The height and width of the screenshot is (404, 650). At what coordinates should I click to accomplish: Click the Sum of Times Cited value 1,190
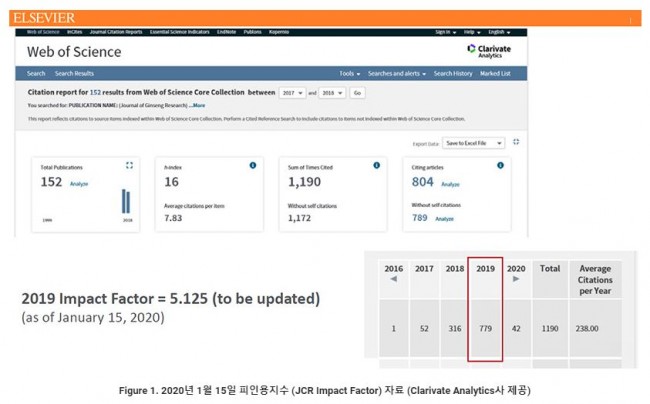(304, 182)
